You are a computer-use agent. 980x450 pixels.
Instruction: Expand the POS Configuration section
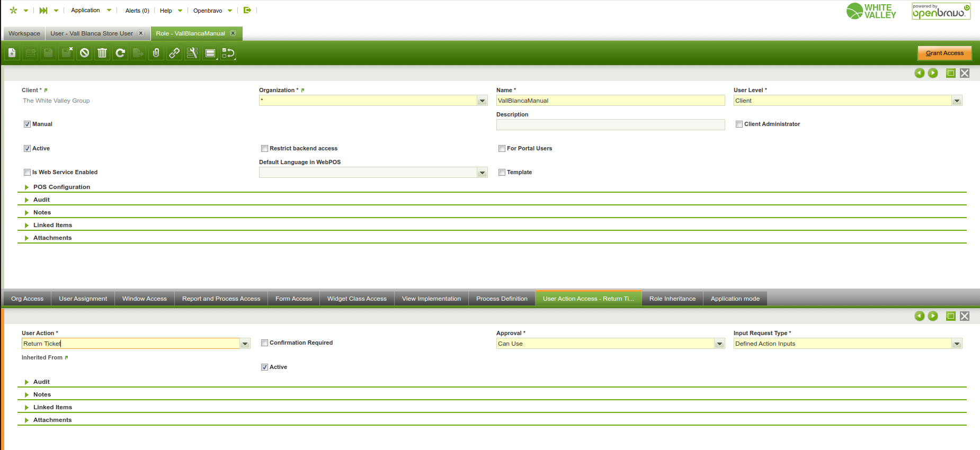click(61, 187)
